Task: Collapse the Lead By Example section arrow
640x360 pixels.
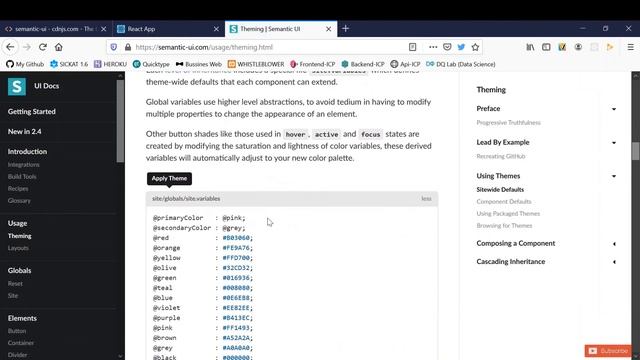Action: [614, 143]
